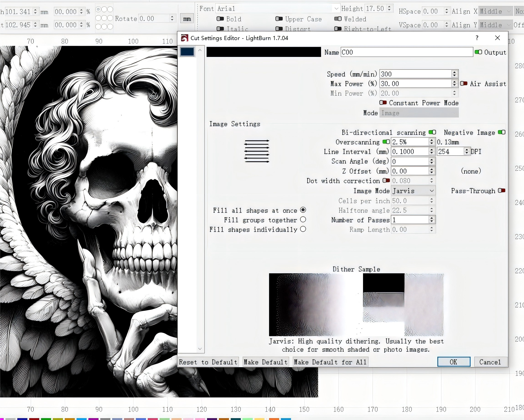Click the Line Interval spinner arrows
Viewport: 524px width, 420px height.
[432, 151]
